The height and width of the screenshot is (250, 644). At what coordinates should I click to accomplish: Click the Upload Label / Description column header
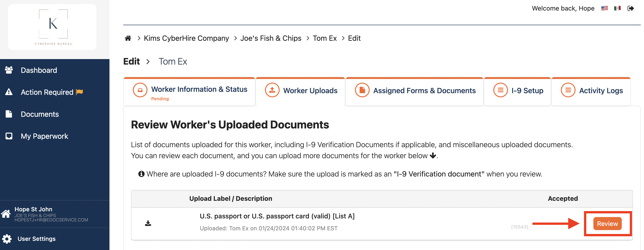230,198
